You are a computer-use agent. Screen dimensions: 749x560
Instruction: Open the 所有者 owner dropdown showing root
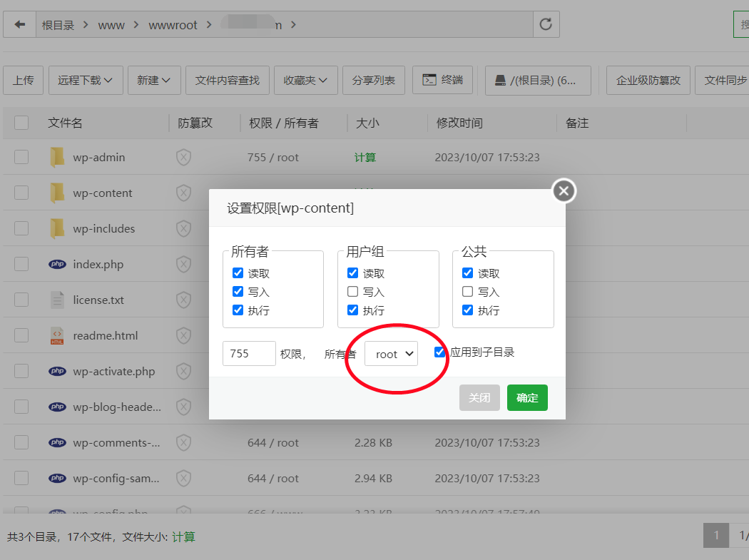pos(391,354)
